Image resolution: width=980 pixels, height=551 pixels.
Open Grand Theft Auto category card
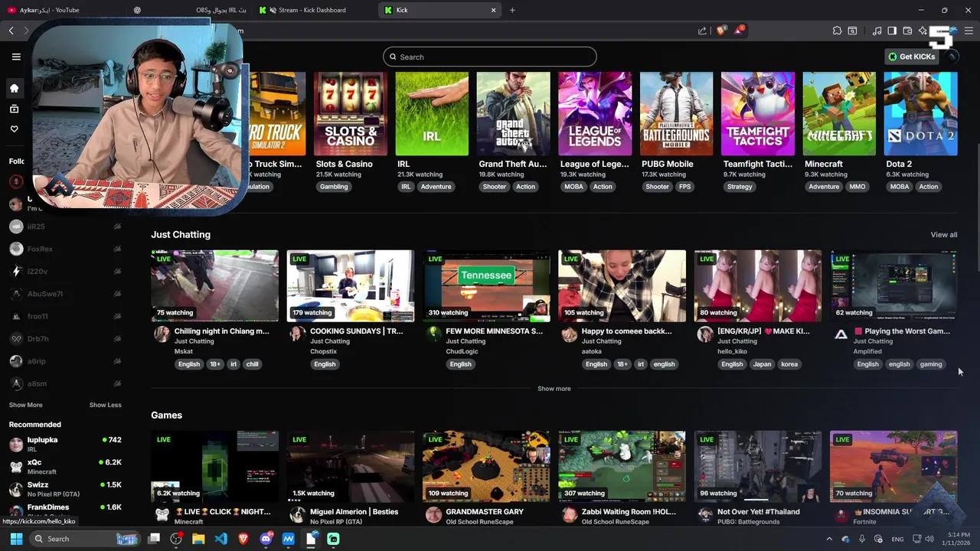513,114
